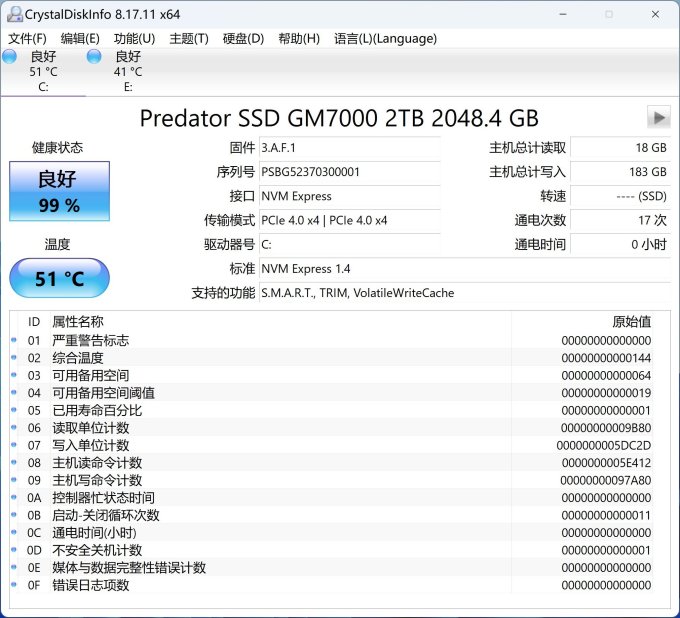Screen dimensions: 680x618
Task: Select row 05 已用寿命百分比
Action: [x=332, y=410]
